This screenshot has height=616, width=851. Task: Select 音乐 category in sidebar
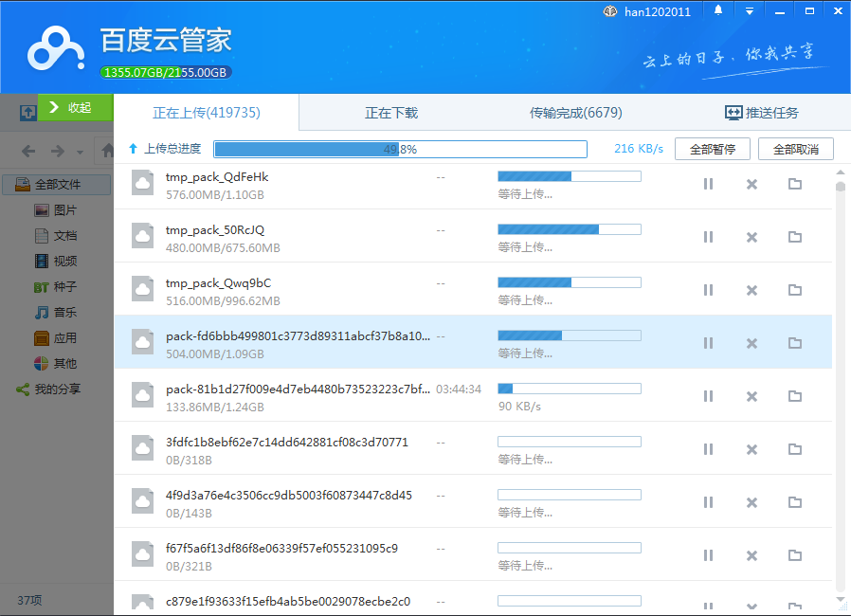click(x=55, y=312)
